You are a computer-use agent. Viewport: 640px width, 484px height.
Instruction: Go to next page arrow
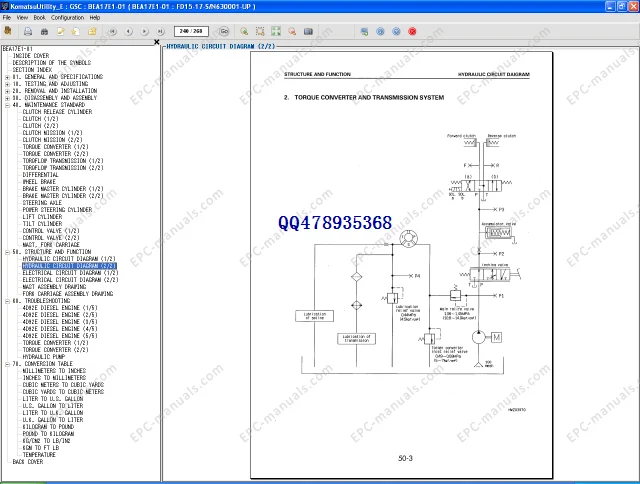[x=144, y=31]
